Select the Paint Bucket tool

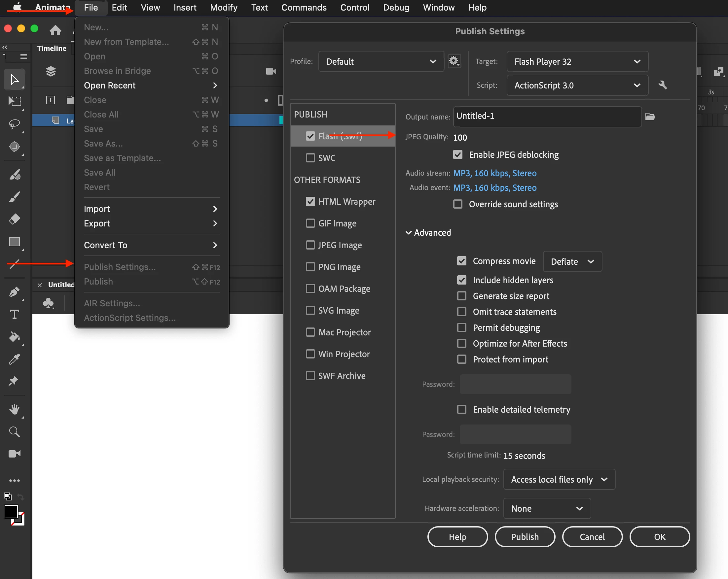point(14,337)
